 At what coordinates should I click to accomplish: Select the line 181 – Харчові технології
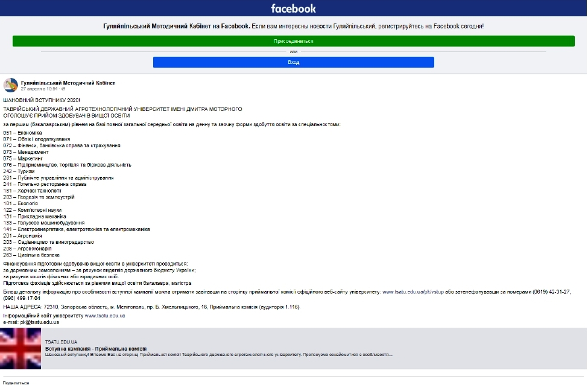[x=32, y=191]
